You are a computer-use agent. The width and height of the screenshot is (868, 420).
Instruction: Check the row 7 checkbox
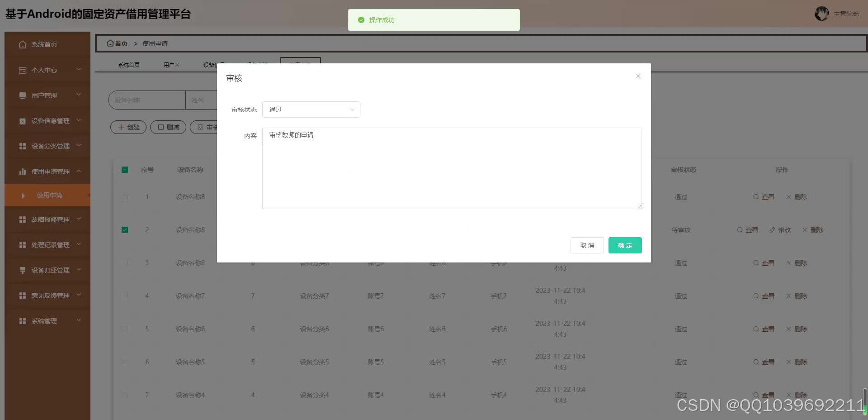pyautogui.click(x=125, y=395)
